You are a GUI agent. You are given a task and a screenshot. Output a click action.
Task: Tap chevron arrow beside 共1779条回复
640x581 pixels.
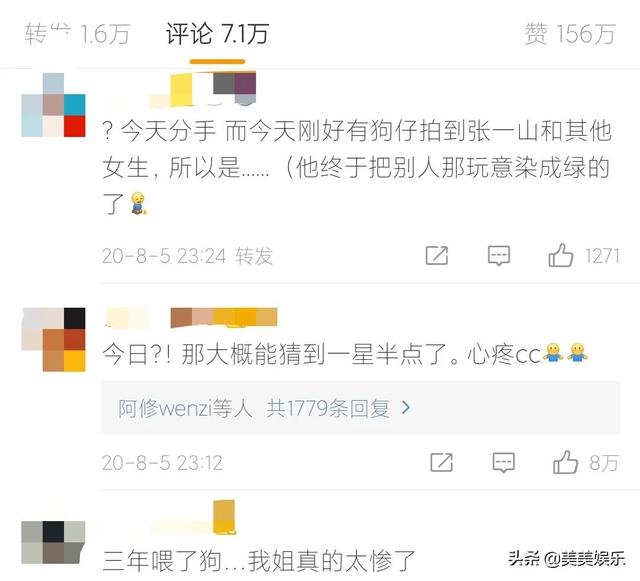click(x=406, y=407)
